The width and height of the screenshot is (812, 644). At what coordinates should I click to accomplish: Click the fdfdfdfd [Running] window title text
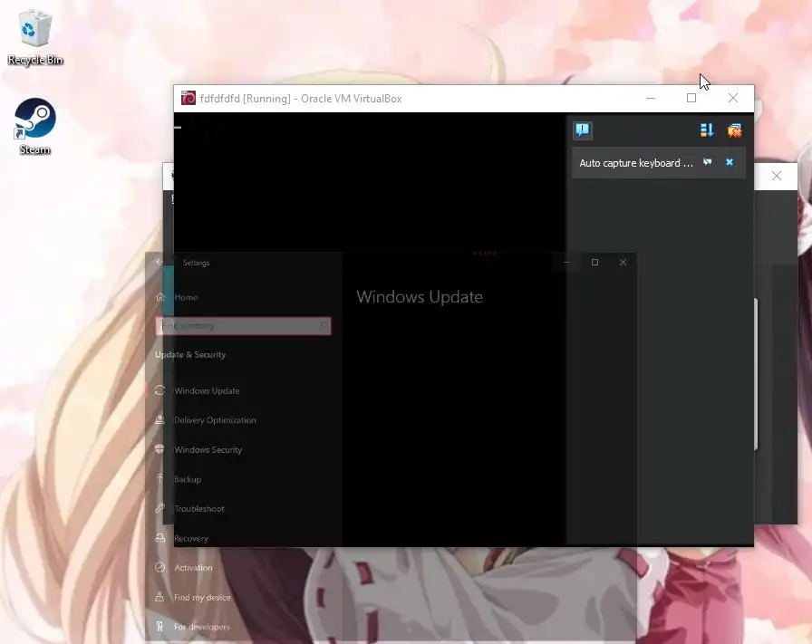[x=301, y=99]
